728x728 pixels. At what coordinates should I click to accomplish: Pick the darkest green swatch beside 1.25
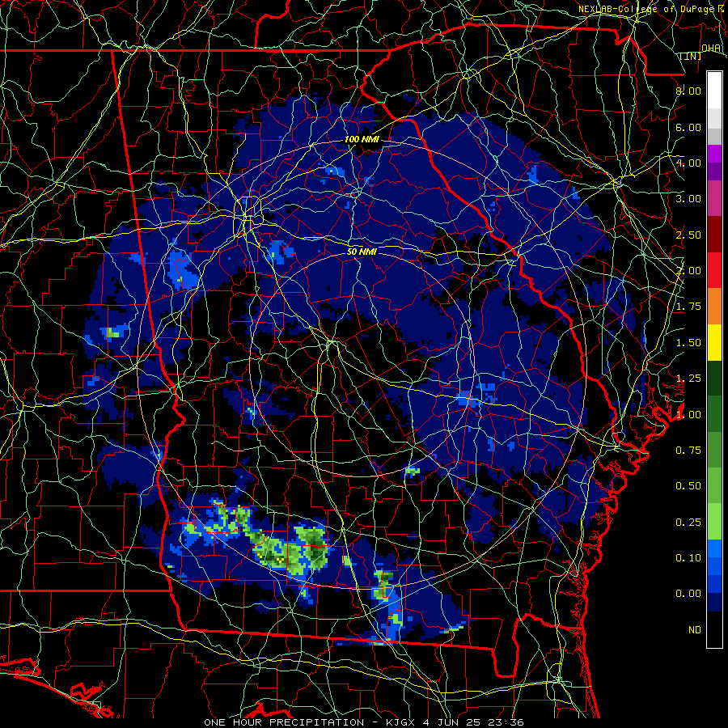coord(714,378)
